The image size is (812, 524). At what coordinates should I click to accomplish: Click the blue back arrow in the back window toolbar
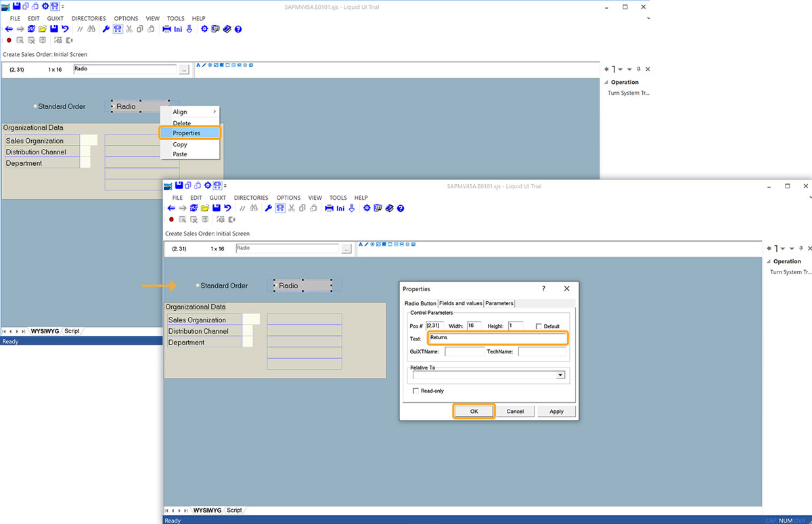[x=9, y=29]
